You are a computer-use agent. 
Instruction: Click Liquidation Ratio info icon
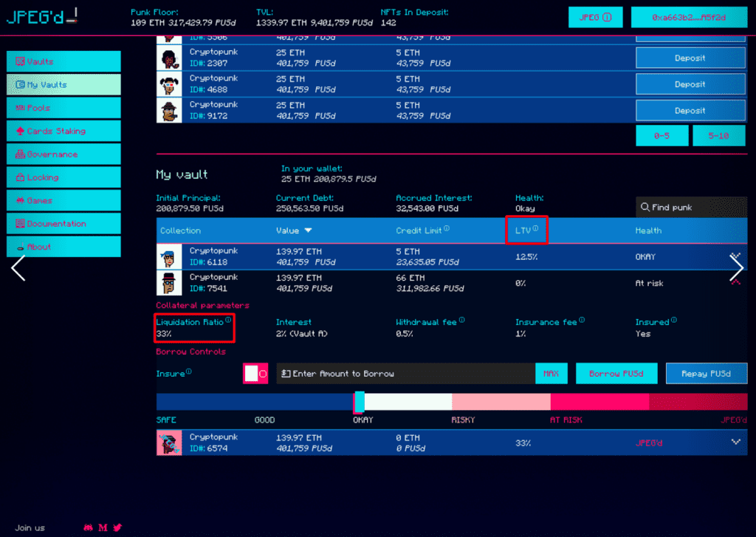click(228, 321)
